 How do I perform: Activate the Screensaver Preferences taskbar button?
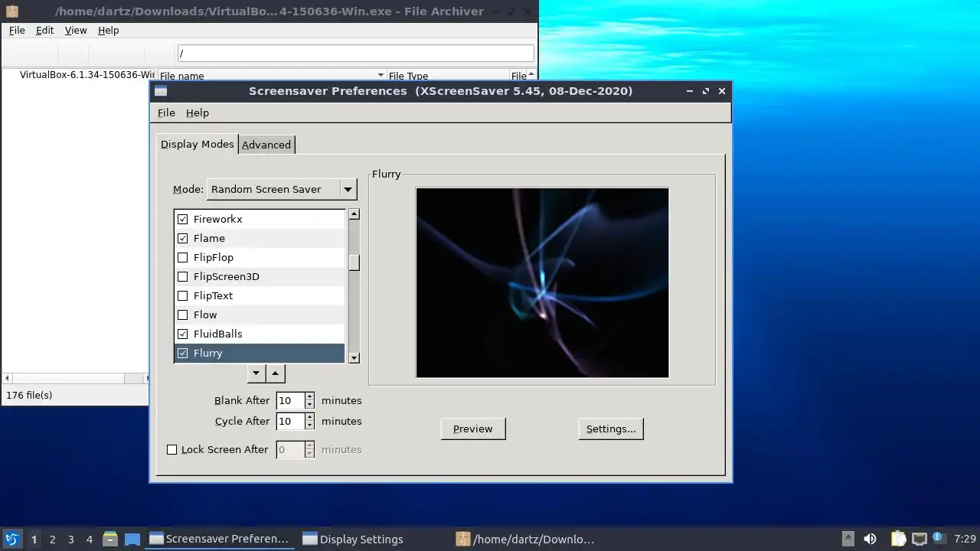tap(220, 539)
